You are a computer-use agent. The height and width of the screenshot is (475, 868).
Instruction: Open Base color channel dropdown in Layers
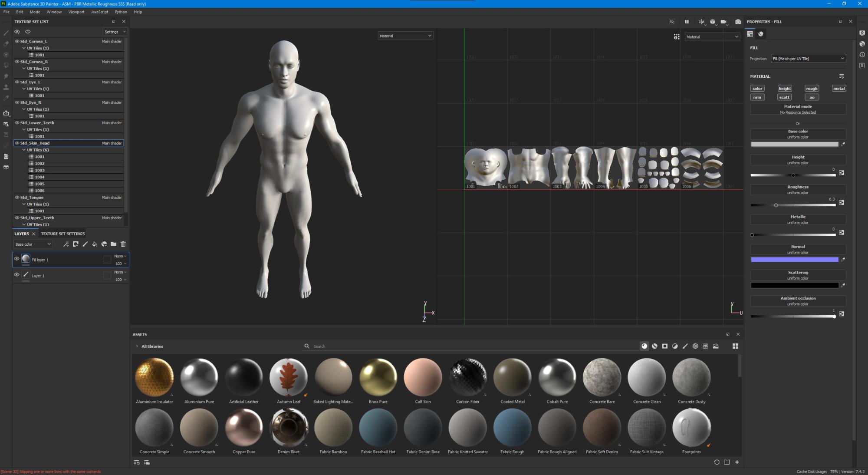33,244
